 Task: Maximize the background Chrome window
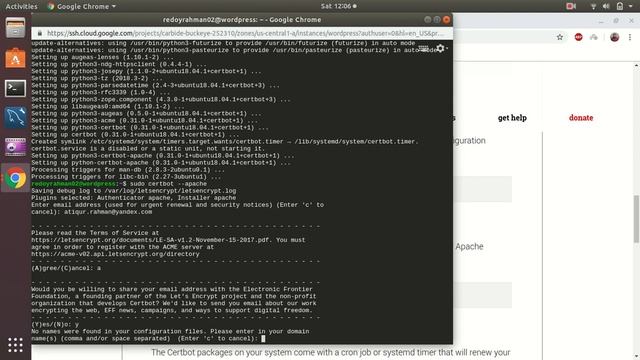[x=616, y=20]
